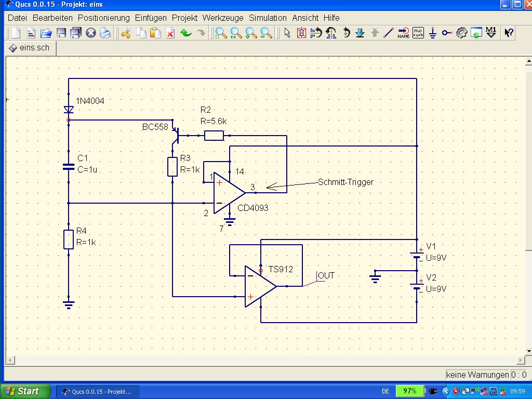This screenshot has width=532, height=399.
Task: Undo the last action
Action: click(185, 33)
